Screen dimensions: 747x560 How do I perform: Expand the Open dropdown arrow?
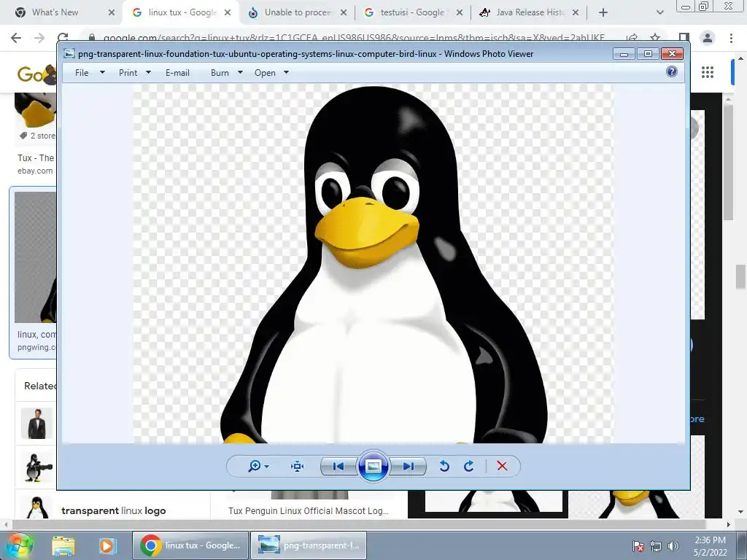[286, 72]
